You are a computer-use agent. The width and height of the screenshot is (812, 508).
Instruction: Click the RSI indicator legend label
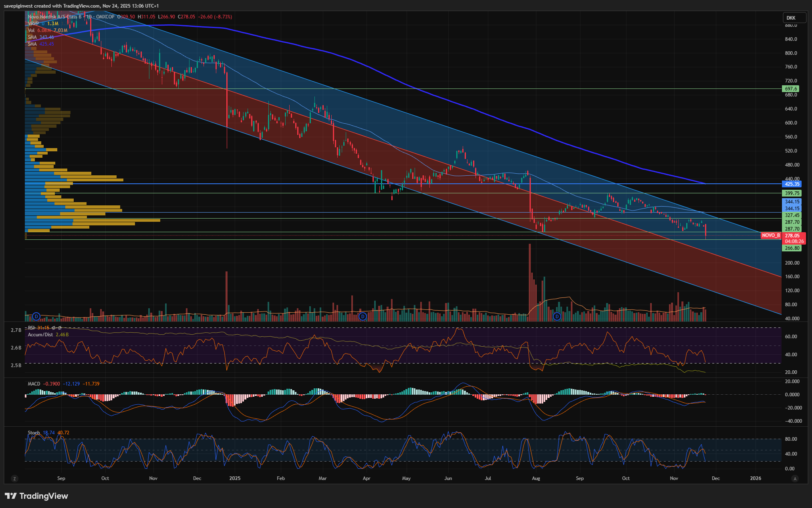[x=31, y=328]
